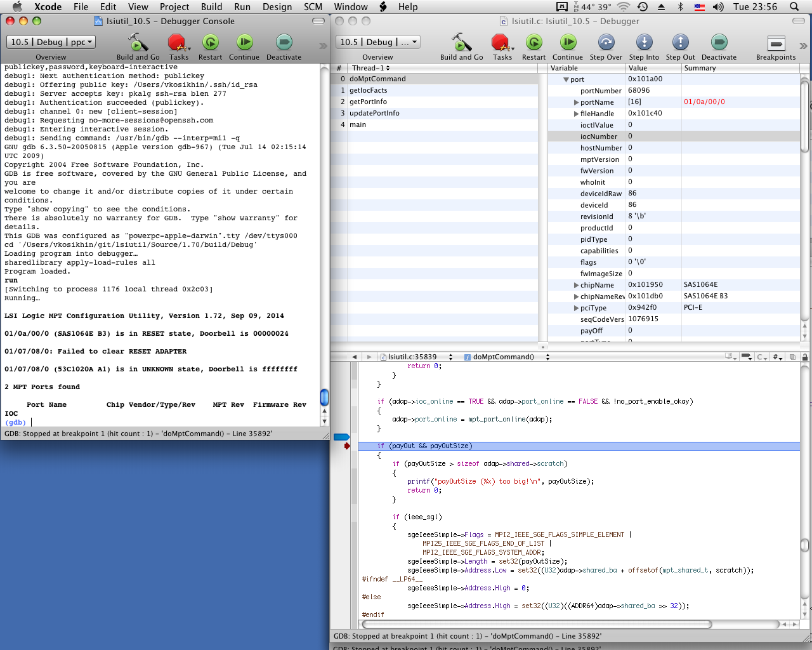This screenshot has height=650, width=812.
Task: Click the Step Into toolbar icon
Action: pyautogui.click(x=644, y=43)
